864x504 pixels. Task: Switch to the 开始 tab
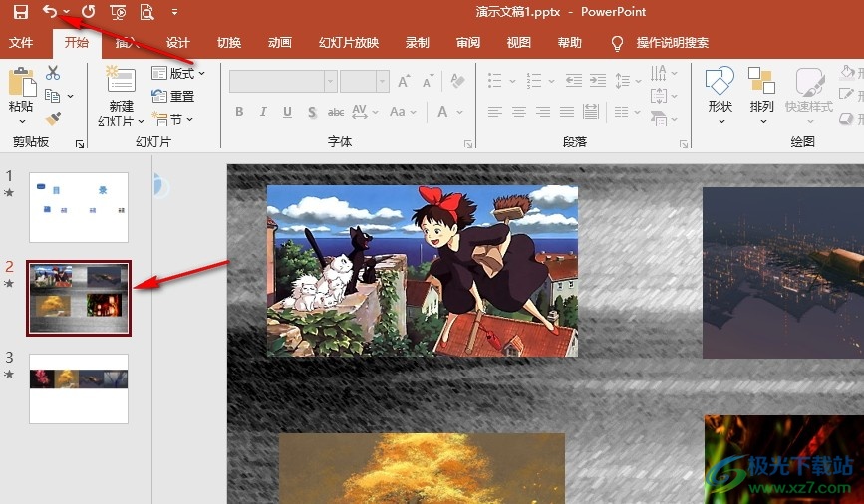coord(77,43)
